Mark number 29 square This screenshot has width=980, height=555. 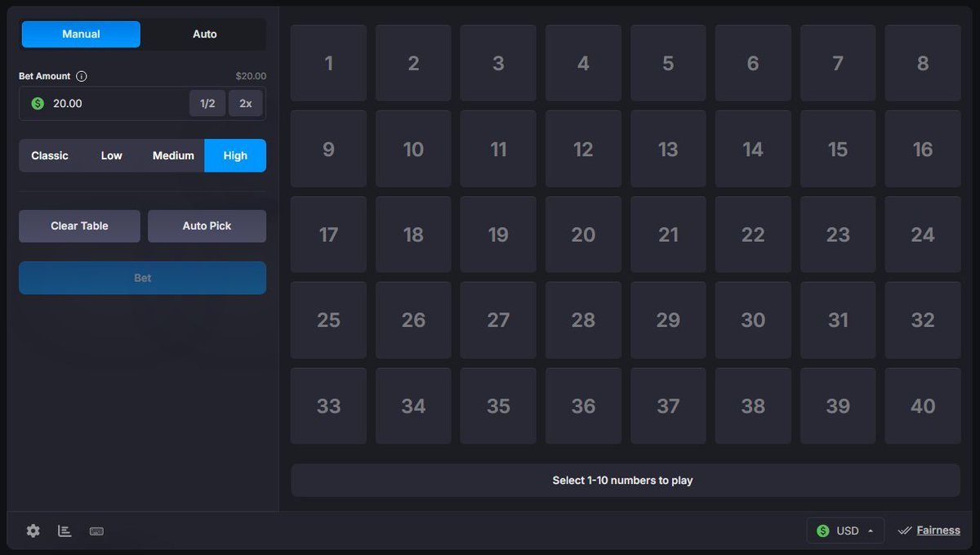pos(668,320)
